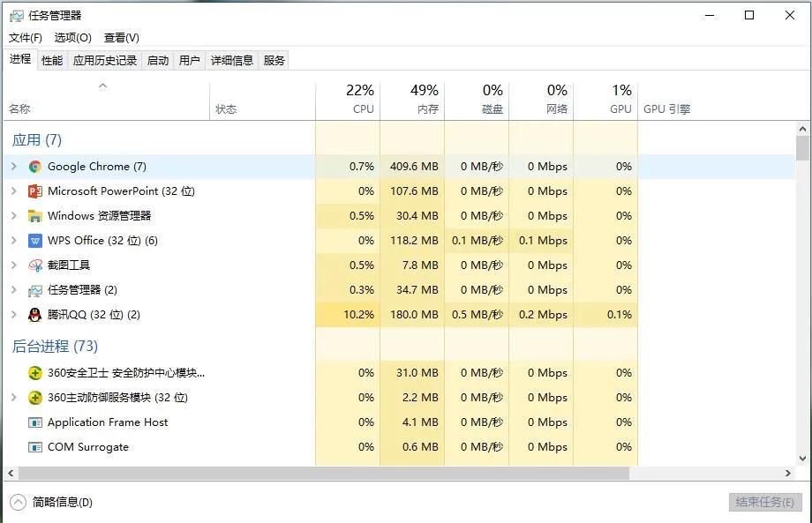Click the 360安全卫士 process icon
Viewport: 812px width, 523px height.
(35, 373)
